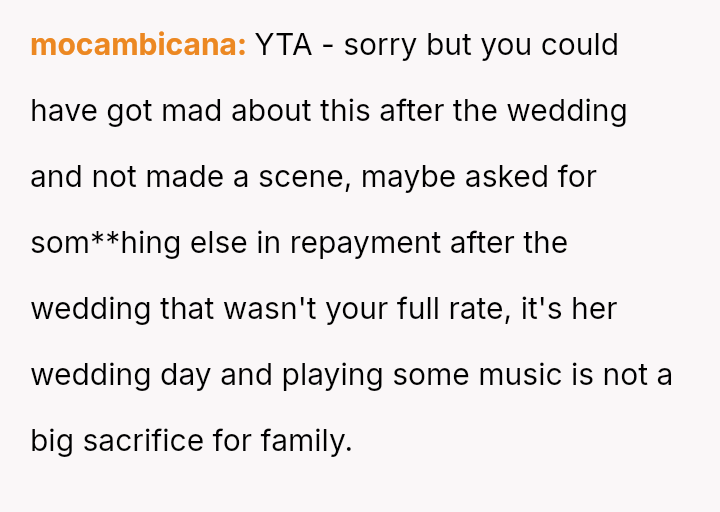This screenshot has height=512, width=720.
Task: Click the word "scene," in the comment
Action: [302, 177]
